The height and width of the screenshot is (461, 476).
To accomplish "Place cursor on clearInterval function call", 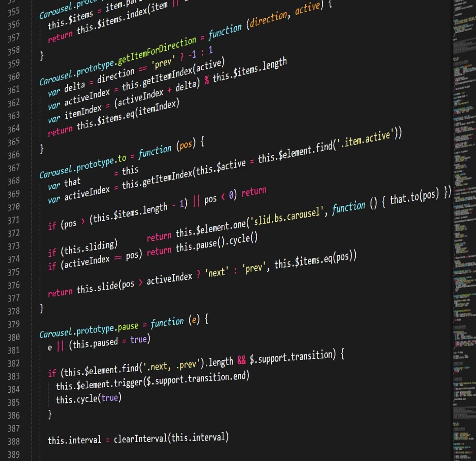I will [140, 439].
